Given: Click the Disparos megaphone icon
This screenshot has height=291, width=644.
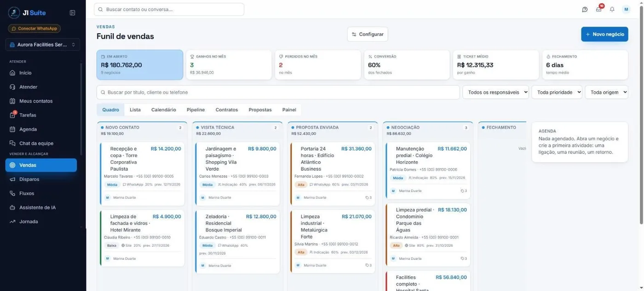Looking at the screenshot, I should tap(12, 179).
